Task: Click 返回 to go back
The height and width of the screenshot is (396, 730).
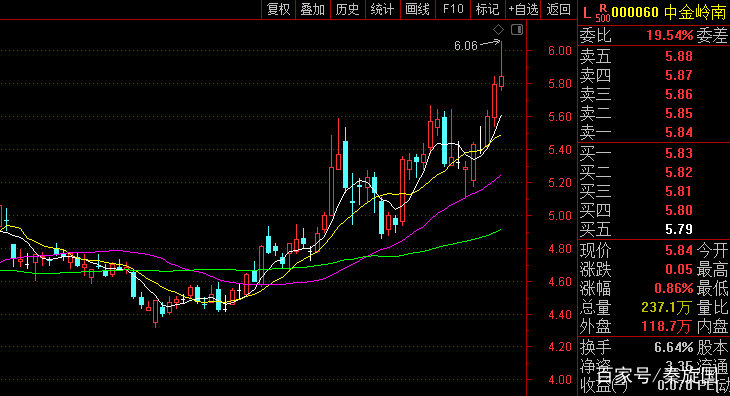Action: (x=558, y=9)
